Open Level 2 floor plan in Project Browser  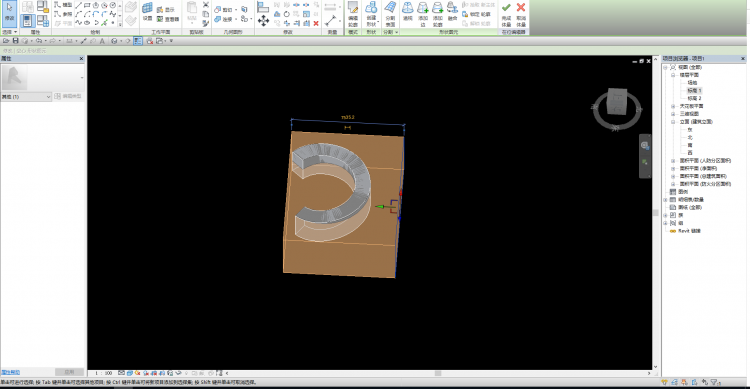[694, 98]
